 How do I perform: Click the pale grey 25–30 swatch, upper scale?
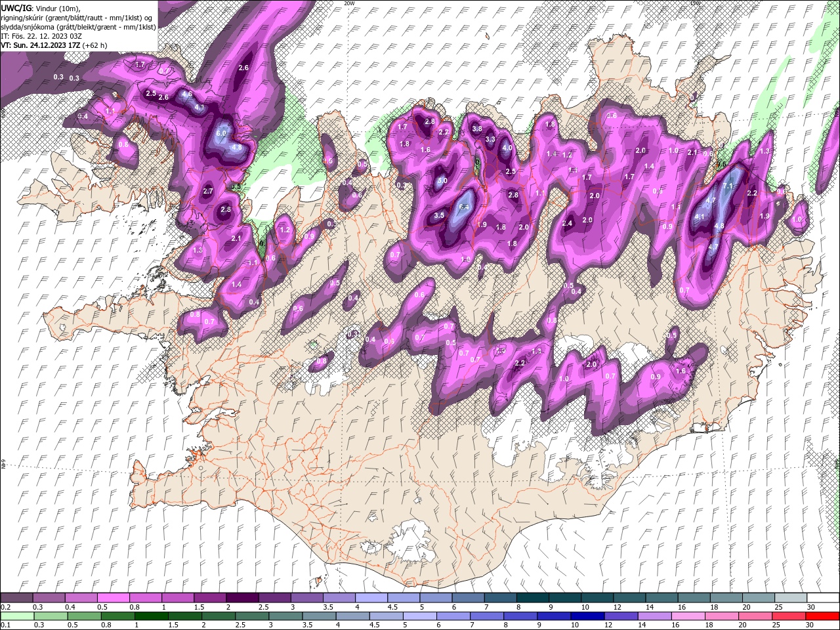coord(791,598)
